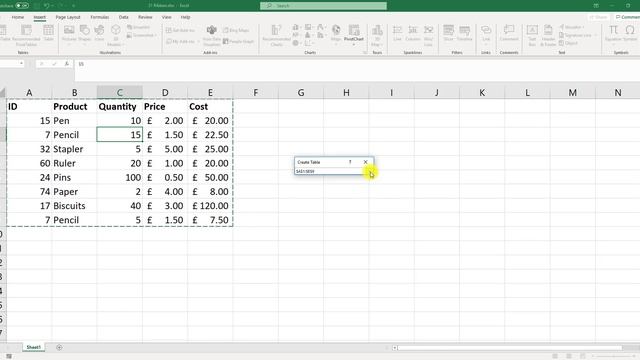Image resolution: width=640 pixels, height=360 pixels.
Task: Toggle the AutoSave switch
Action: [x=22, y=6]
